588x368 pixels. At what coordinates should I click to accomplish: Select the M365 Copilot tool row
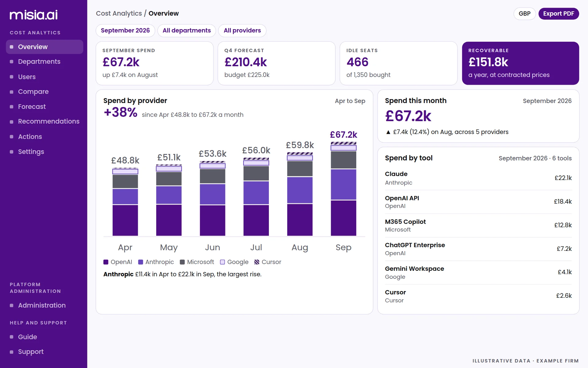click(x=478, y=225)
